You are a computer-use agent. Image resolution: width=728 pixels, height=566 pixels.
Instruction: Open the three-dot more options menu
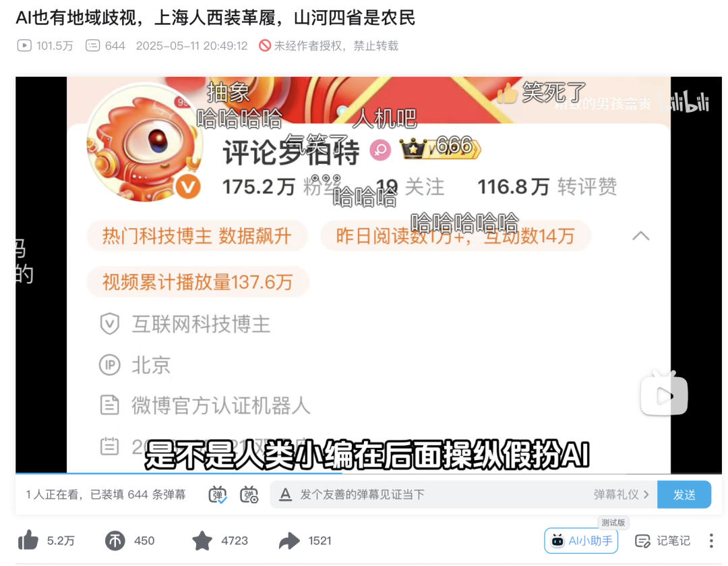[x=711, y=541]
